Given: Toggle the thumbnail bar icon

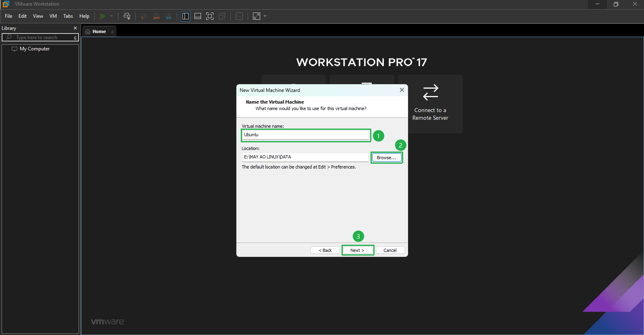Looking at the screenshot, I should [198, 16].
